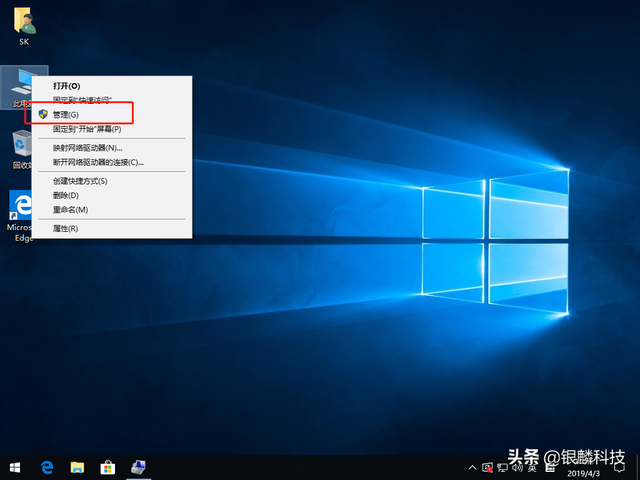Open the volume speaker tray icon
The width and height of the screenshot is (640, 480).
517,467
